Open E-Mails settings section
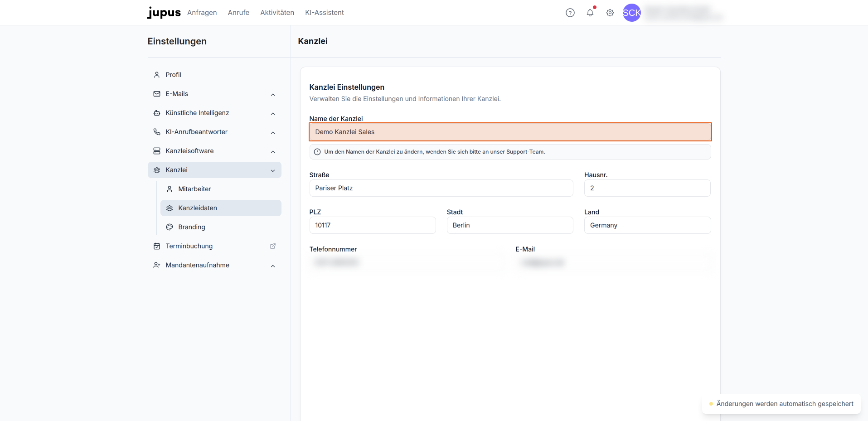868x421 pixels. tap(214, 94)
